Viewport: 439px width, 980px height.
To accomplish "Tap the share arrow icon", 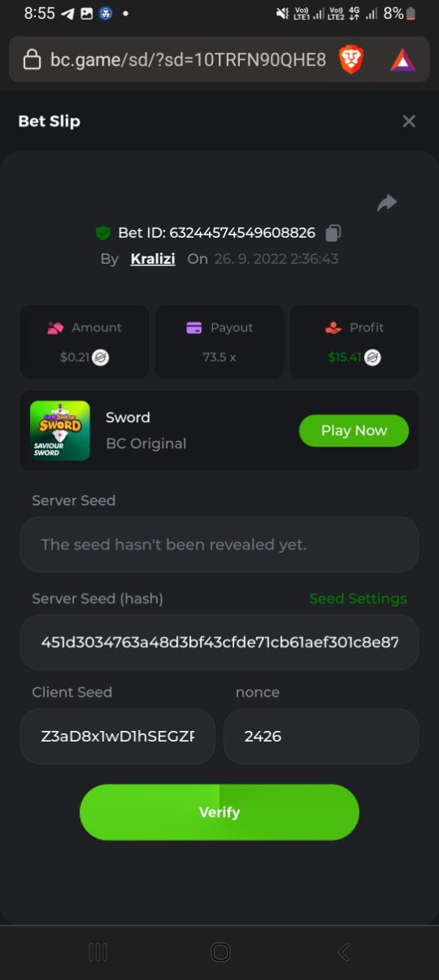I will pyautogui.click(x=387, y=203).
